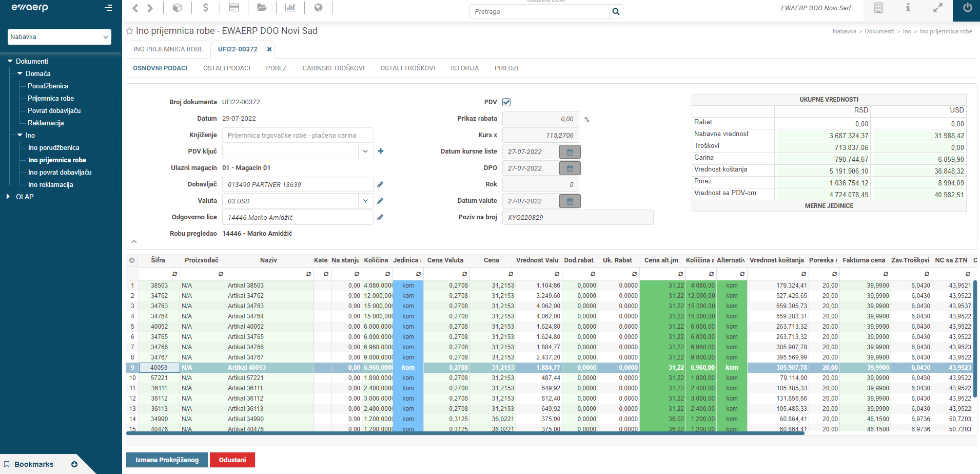
Task: Click the cube (goods) toolbar icon
Action: (x=177, y=8)
